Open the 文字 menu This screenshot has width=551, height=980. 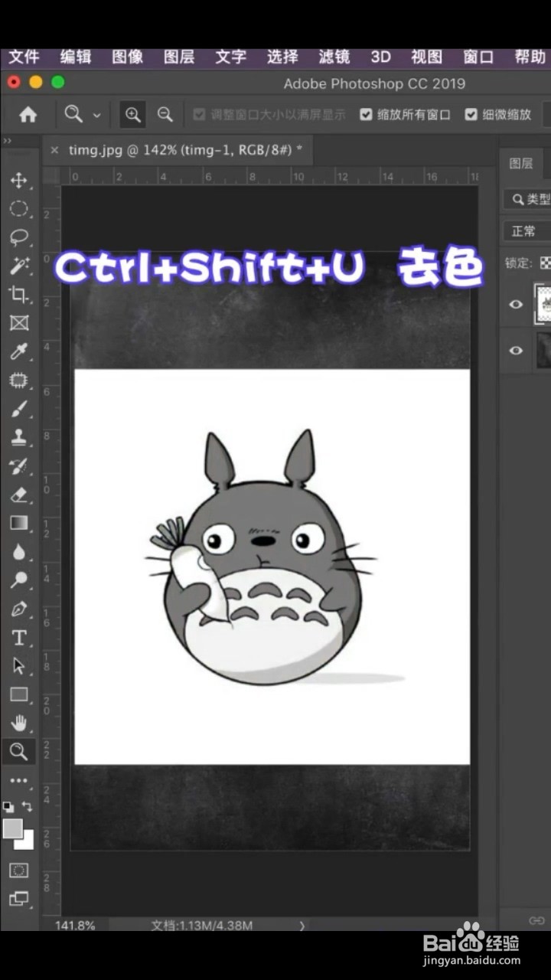point(231,57)
